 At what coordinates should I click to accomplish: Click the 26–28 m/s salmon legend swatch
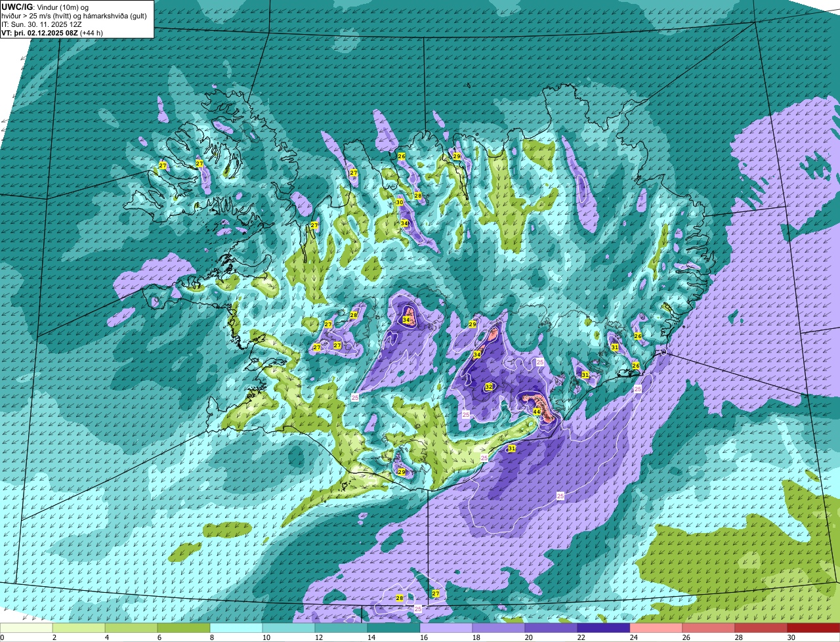click(x=709, y=628)
